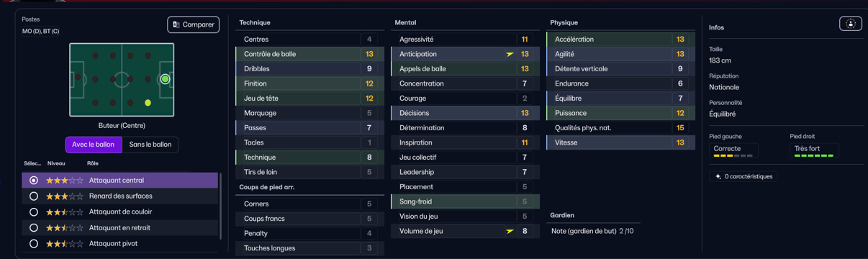Screen dimensions: 868x259
Task: Click the Finition attribute row
Action: click(x=308, y=83)
